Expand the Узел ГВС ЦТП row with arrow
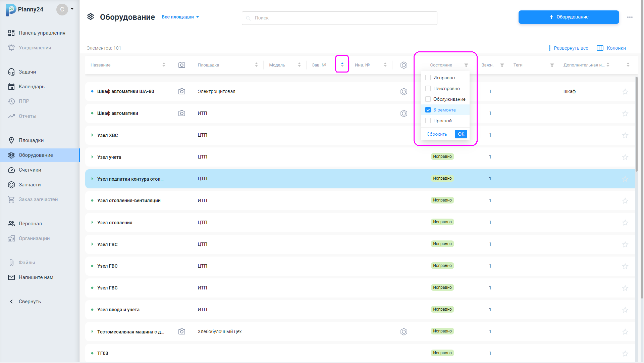Image resolution: width=644 pixels, height=363 pixels. point(92,244)
